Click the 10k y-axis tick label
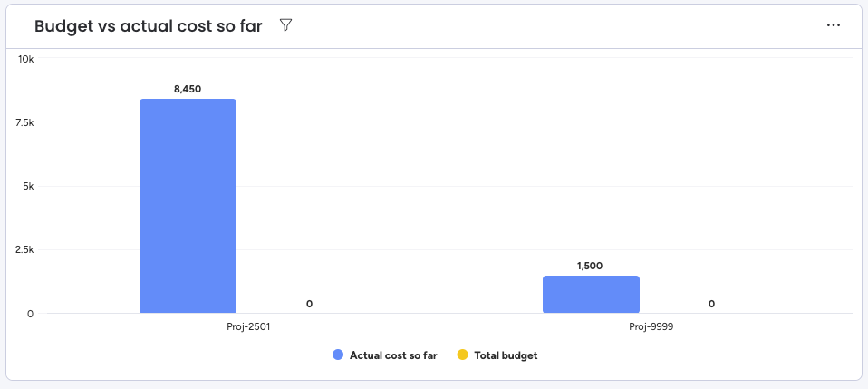Viewport: 868px width, 389px height. click(x=25, y=59)
